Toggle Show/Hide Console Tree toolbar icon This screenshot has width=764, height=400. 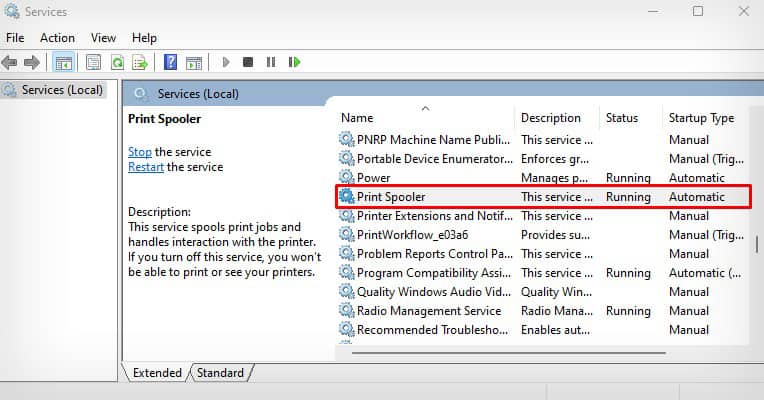(x=64, y=62)
